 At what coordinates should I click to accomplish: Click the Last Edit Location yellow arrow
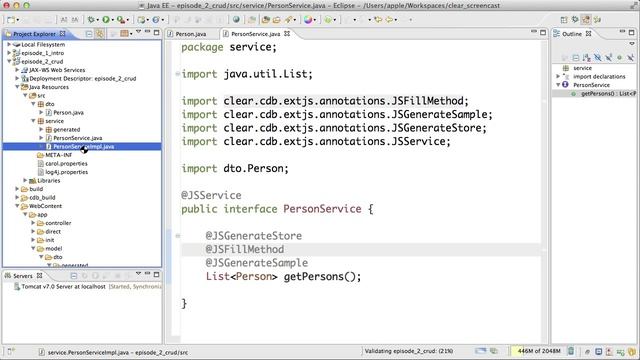[378, 20]
